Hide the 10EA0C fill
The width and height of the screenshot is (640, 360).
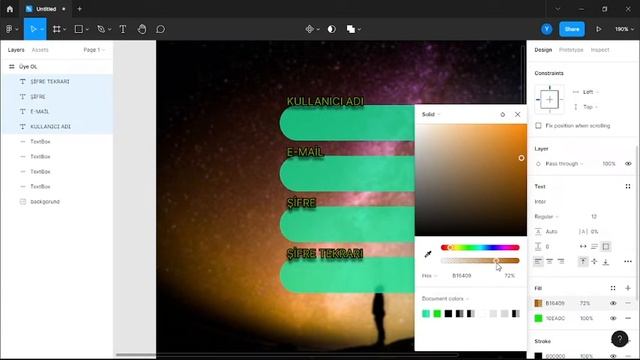point(613,318)
